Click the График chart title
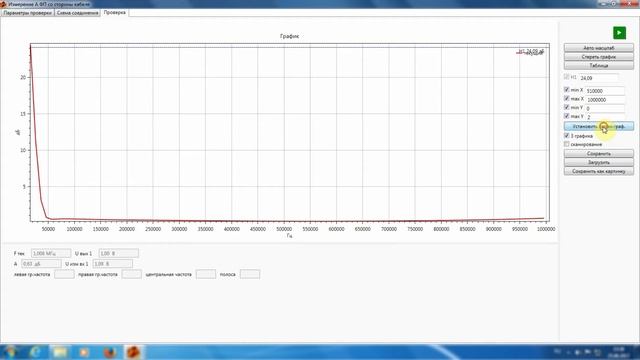Screen dimensions: 640x360 coord(289,36)
